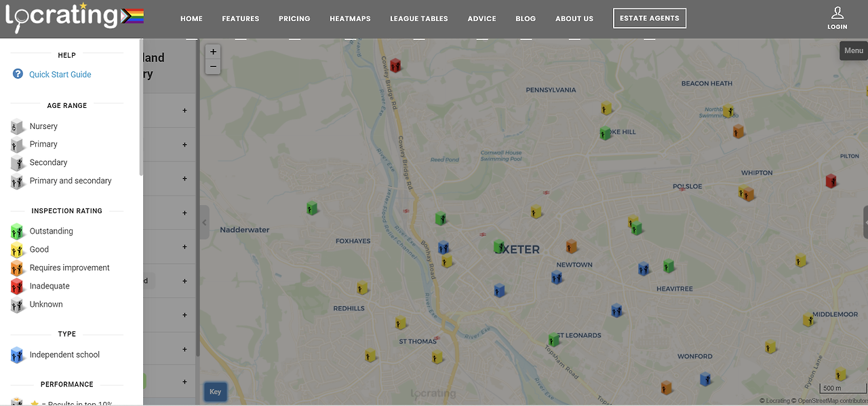Screen dimensions: 868x406
Task: Zoom in on the map
Action: click(x=213, y=52)
